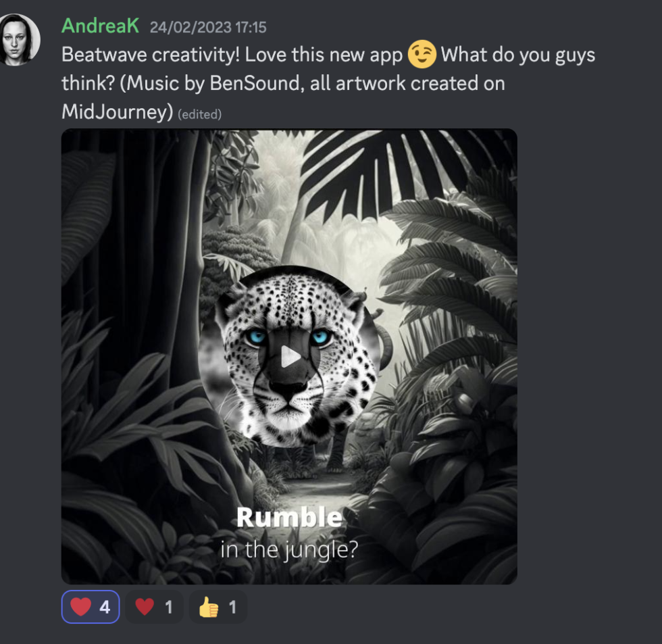The image size is (662, 644).
Task: Click the (edited) label after MidJourney
Action: point(200,114)
